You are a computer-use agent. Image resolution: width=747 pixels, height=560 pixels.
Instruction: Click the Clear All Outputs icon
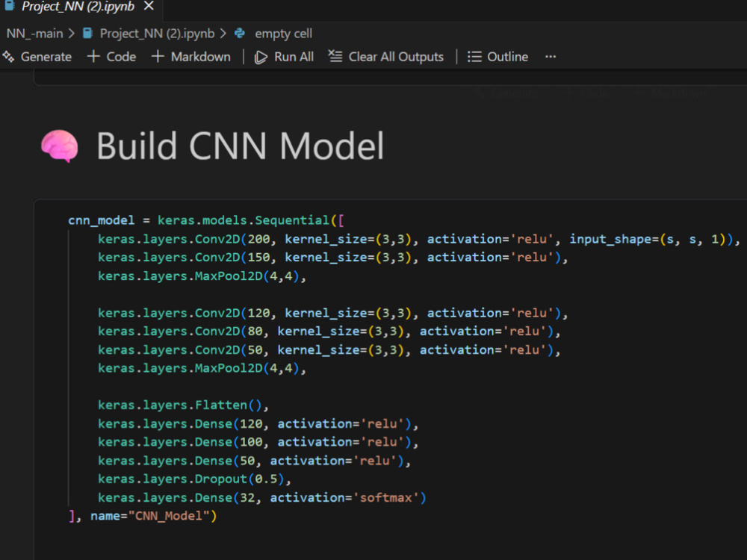pyautogui.click(x=335, y=57)
